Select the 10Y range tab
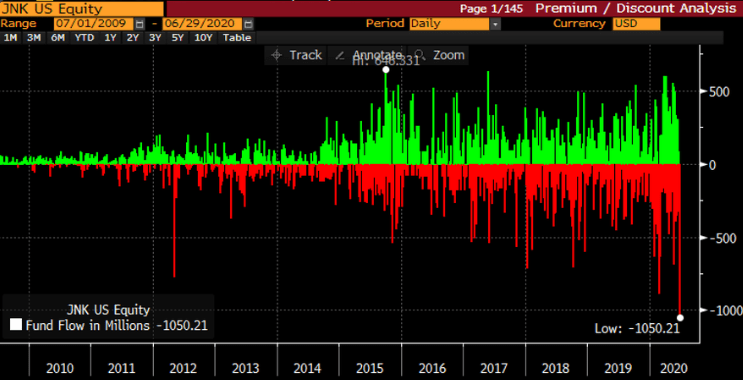Image resolution: width=743 pixels, height=380 pixels. pyautogui.click(x=203, y=38)
